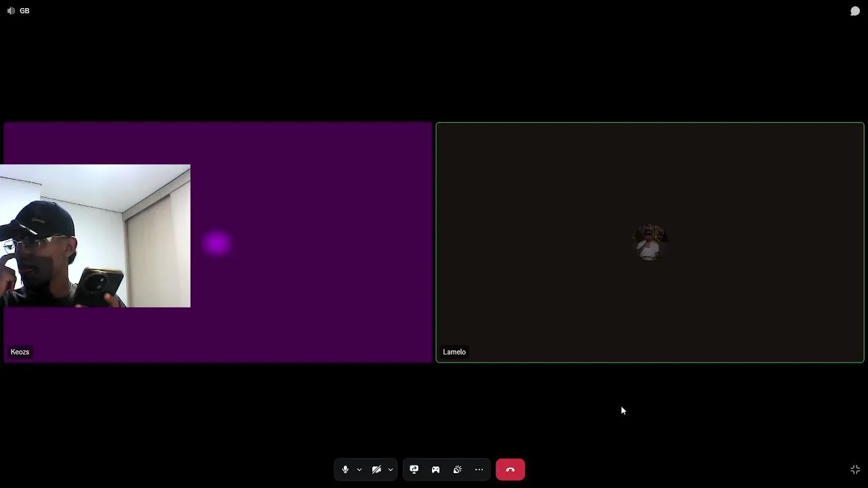Image resolution: width=868 pixels, height=488 pixels.
Task: Open the soundboard
Action: click(x=458, y=470)
